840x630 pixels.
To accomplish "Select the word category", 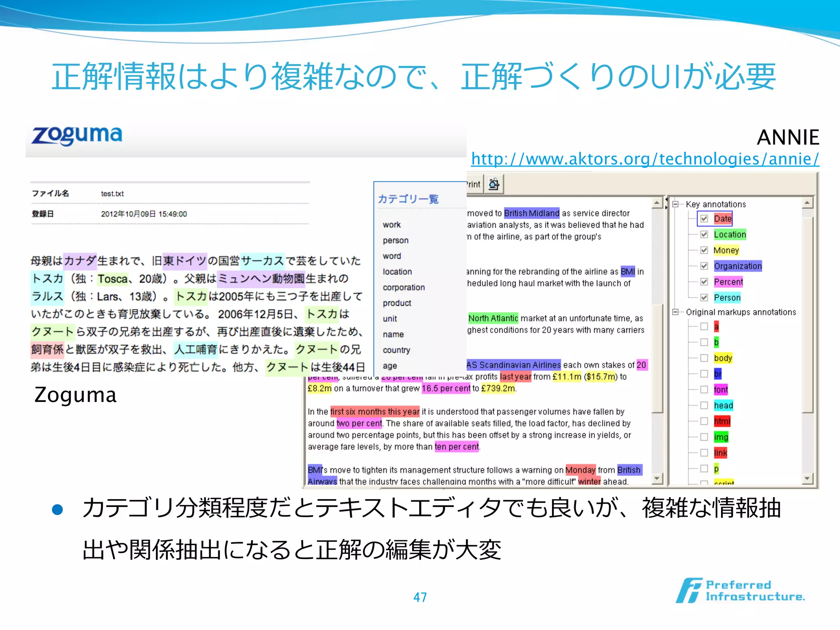I will 392,256.
